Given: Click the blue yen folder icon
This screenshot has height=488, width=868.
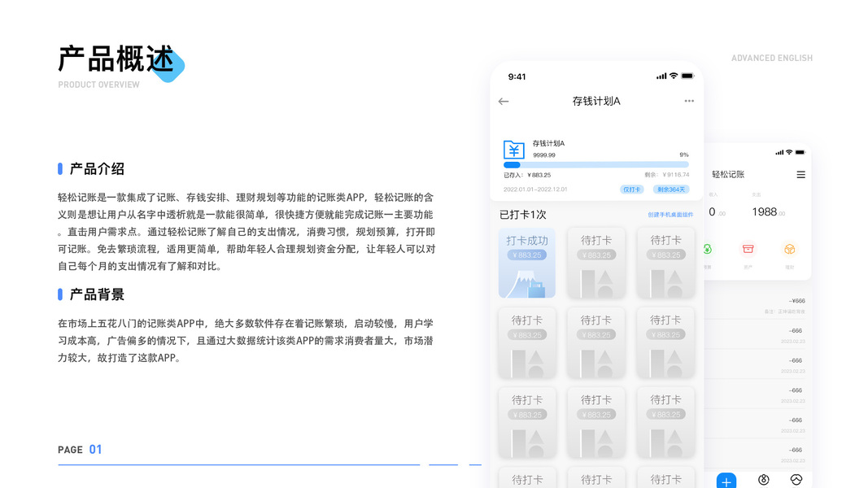Looking at the screenshot, I should [513, 150].
